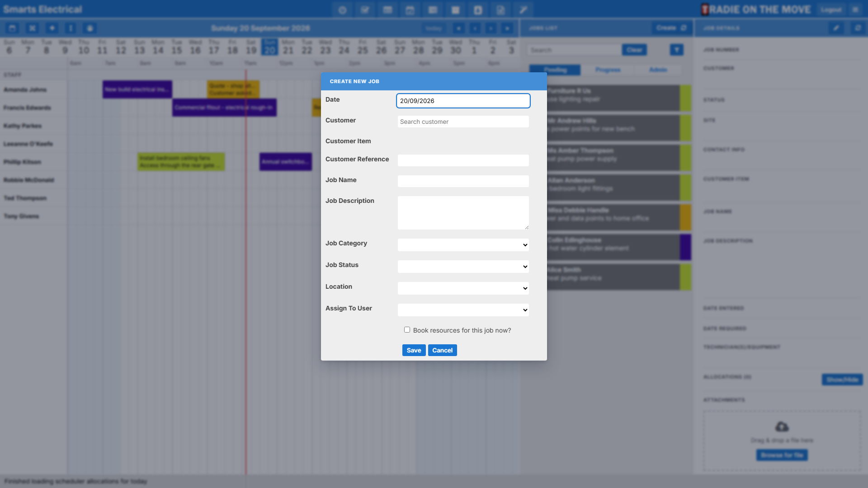
Task: Click the cloud upload icon in Attachments
Action: coord(782,427)
